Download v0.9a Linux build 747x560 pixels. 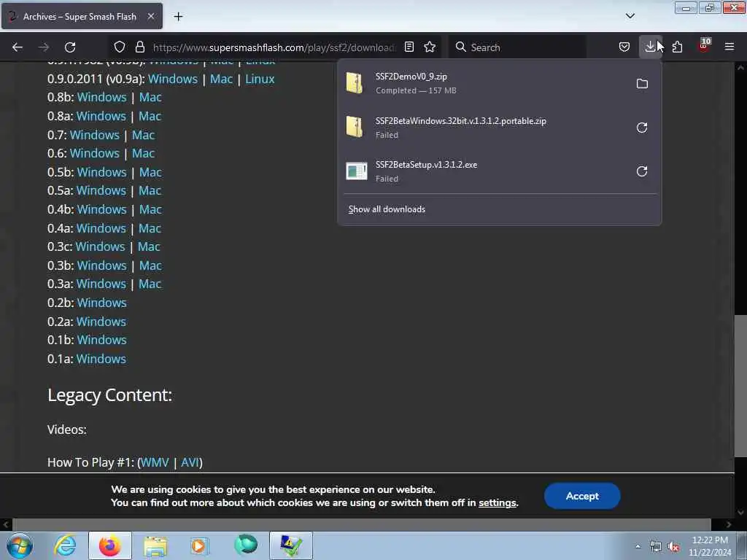tap(260, 79)
